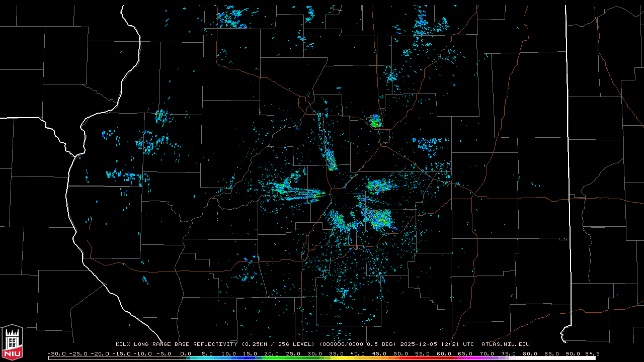
Task: Select the yellow segment of color bar
Action: 352,358
